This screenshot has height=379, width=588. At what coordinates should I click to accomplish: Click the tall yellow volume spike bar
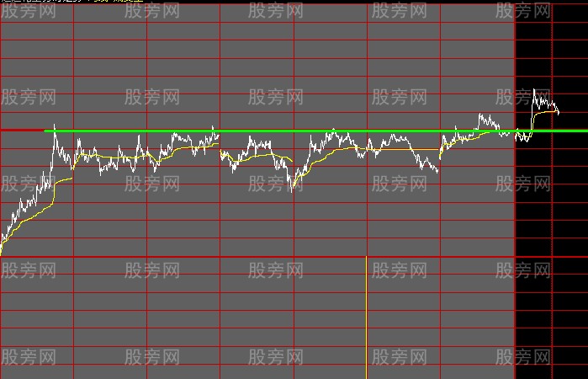click(x=367, y=318)
